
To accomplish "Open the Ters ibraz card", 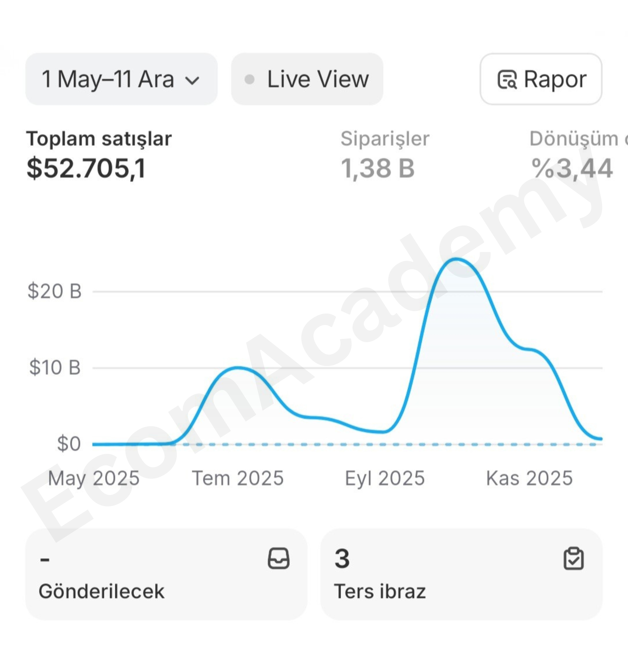I will pos(461,574).
